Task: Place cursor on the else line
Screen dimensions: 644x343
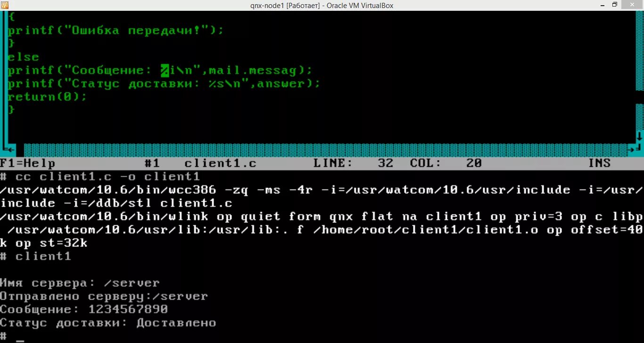Action: click(24, 57)
